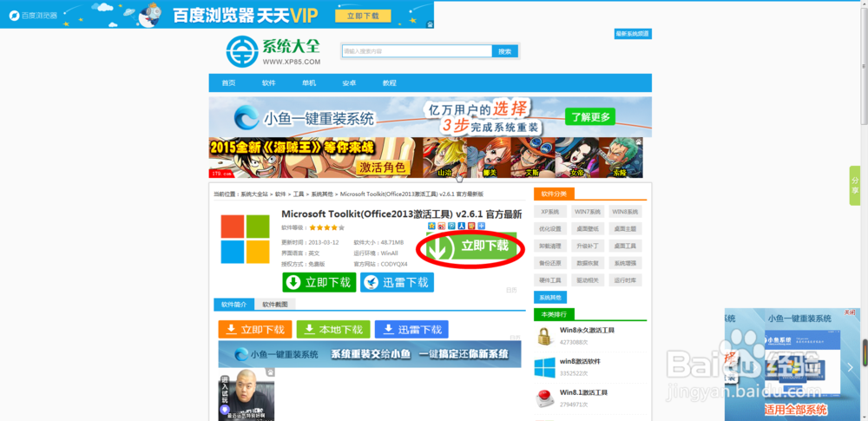Click the large light-green 立即下载 button
This screenshot has width=868, height=421.
[471, 247]
